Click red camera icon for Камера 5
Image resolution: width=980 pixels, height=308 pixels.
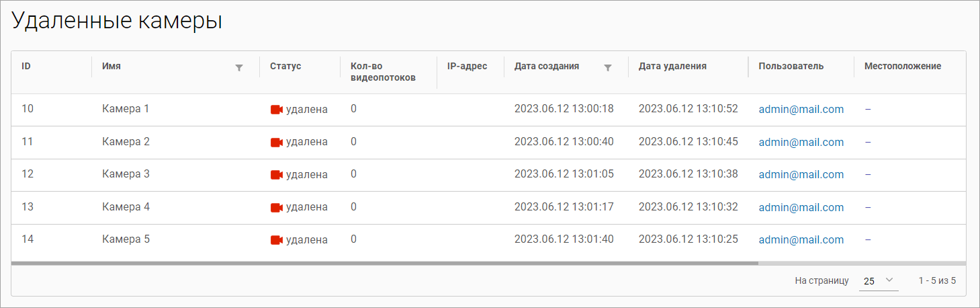click(276, 240)
